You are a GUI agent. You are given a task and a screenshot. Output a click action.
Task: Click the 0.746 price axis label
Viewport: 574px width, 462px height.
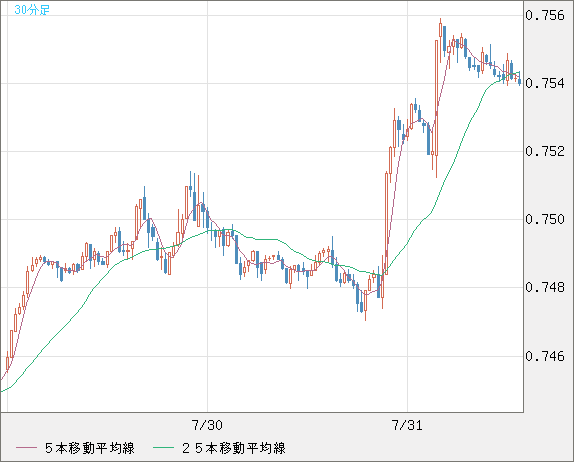545,356
